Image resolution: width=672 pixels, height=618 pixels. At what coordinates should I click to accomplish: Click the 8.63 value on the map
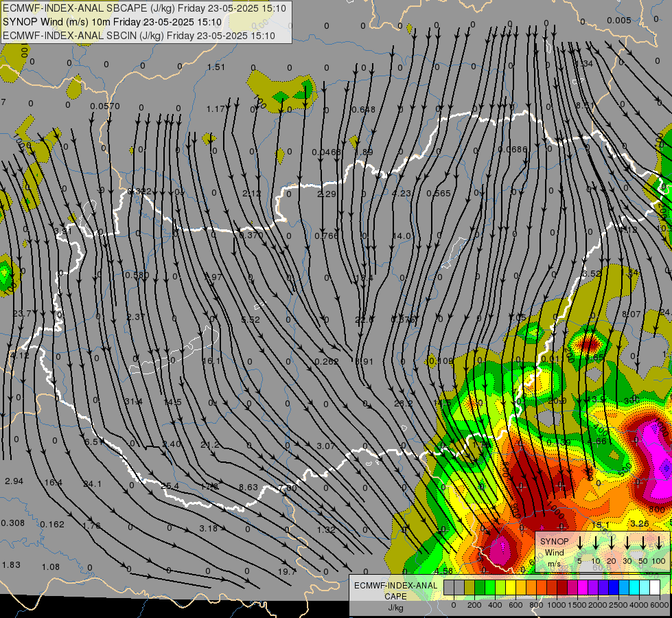tap(248, 488)
